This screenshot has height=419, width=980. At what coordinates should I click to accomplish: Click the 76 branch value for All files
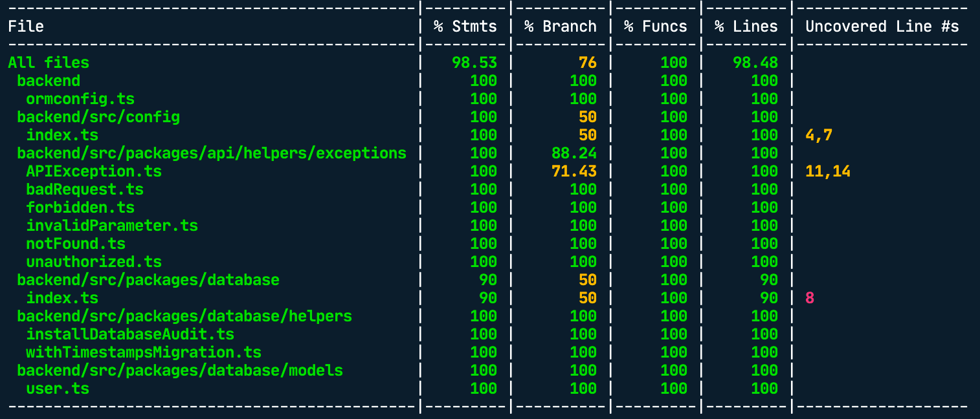pyautogui.click(x=588, y=63)
